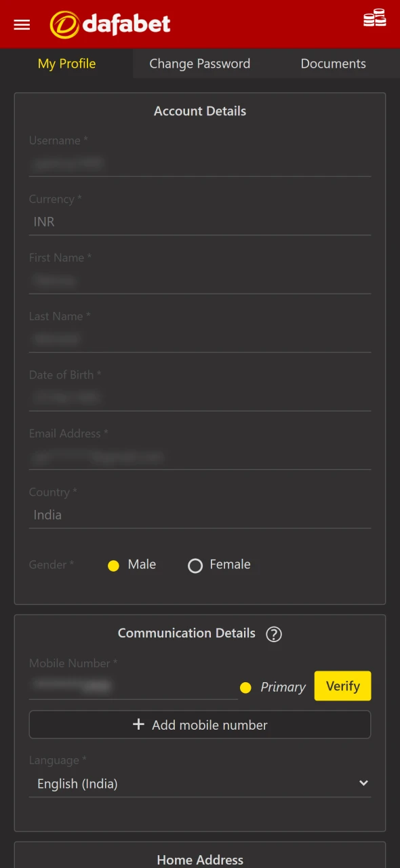Click the Verify button for mobile number
The height and width of the screenshot is (868, 400).
point(342,686)
